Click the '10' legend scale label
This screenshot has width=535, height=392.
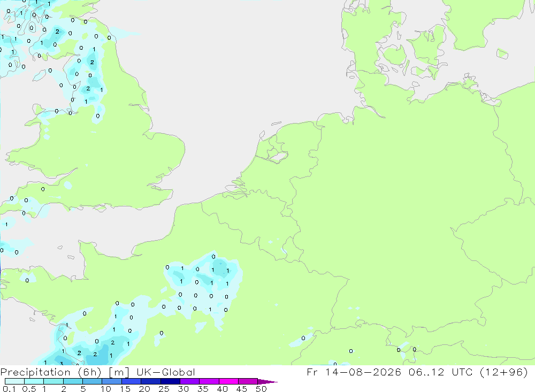tap(106, 389)
